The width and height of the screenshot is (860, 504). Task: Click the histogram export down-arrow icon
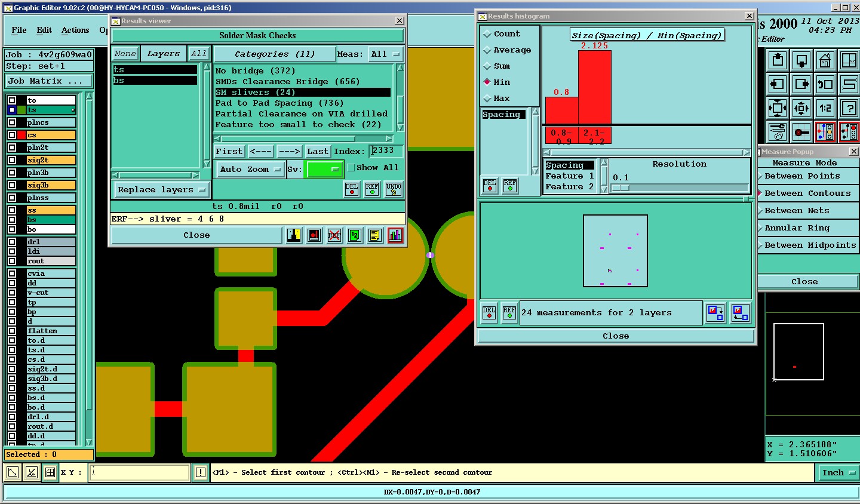pos(715,313)
